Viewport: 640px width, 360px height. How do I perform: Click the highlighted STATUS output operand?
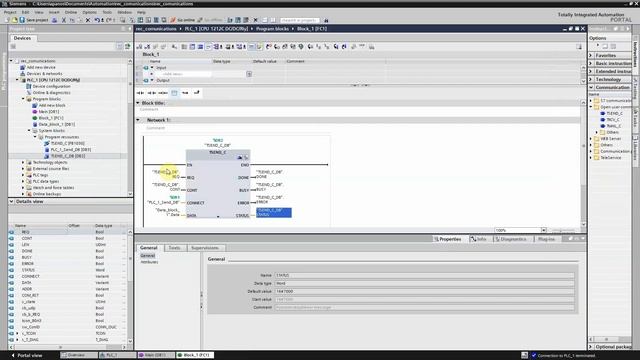[273, 212]
